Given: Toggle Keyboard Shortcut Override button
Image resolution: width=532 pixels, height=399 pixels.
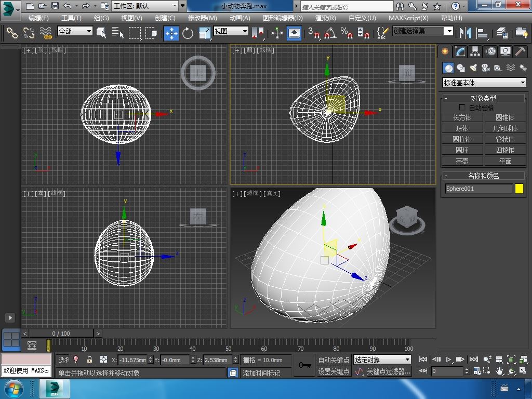Looking at the screenshot, I should pos(294,33).
